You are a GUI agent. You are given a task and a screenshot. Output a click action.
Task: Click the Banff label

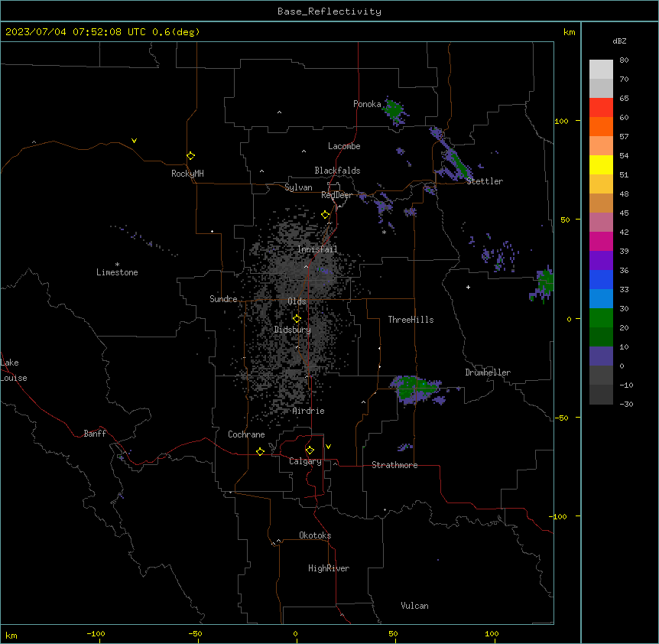click(x=95, y=434)
